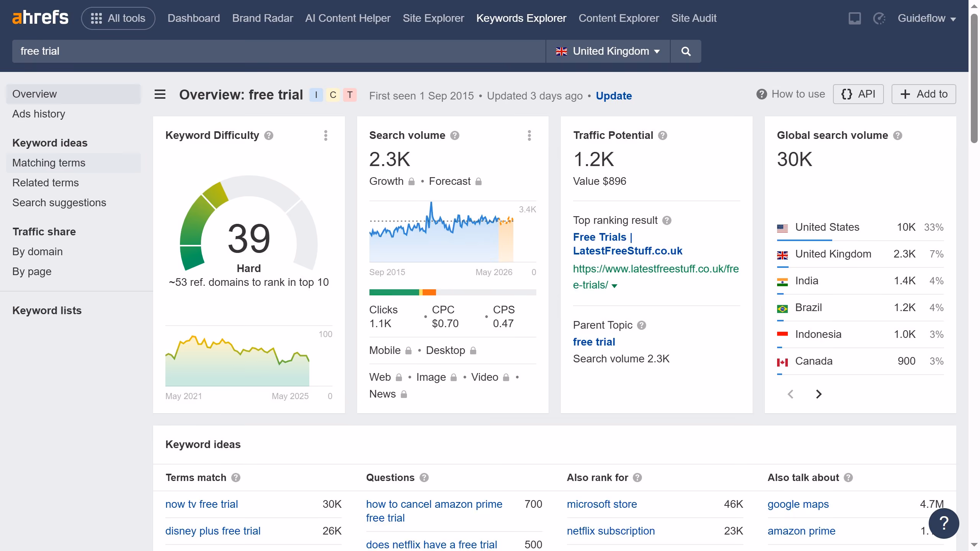Click Also rank for help icon
Viewport: 980px width, 551px height.
[x=637, y=478]
